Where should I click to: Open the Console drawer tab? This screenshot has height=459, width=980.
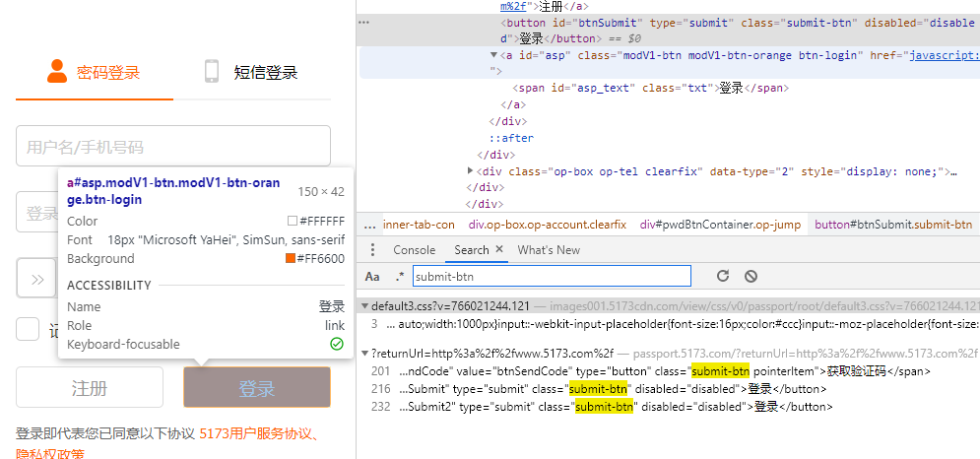(x=414, y=250)
